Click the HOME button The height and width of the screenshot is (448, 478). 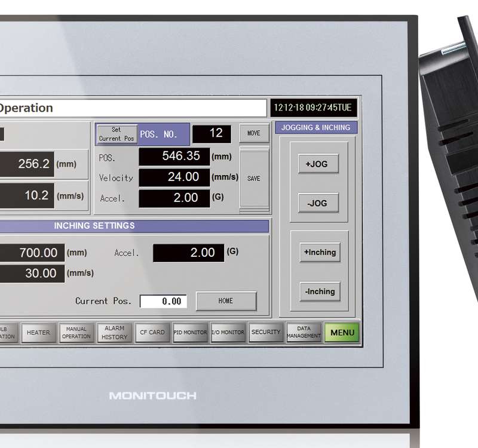point(226,301)
